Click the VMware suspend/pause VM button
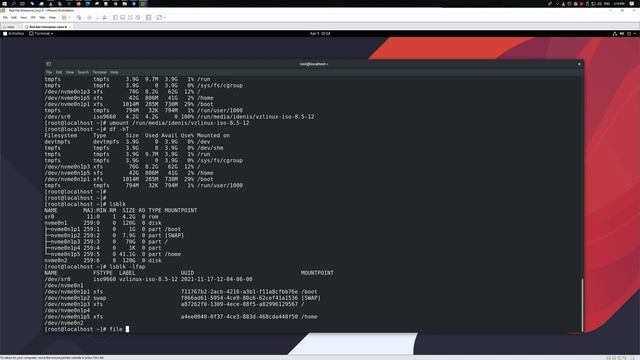This screenshot has width=640, height=360. [x=64, y=18]
